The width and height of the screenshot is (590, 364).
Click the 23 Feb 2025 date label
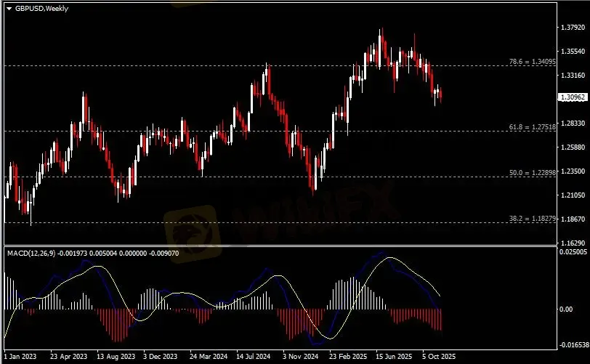pyautogui.click(x=348, y=356)
